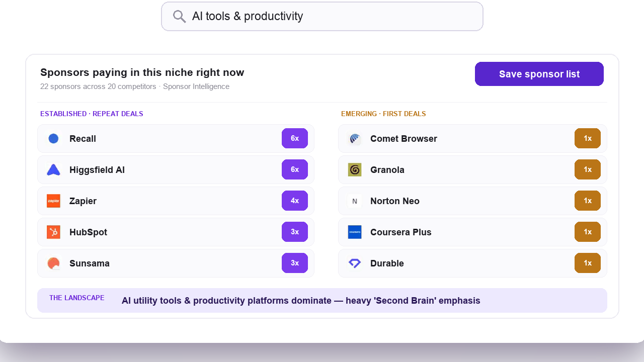Select the HubSpot sponsor name
Screen dimensions: 644x362
[88, 232]
